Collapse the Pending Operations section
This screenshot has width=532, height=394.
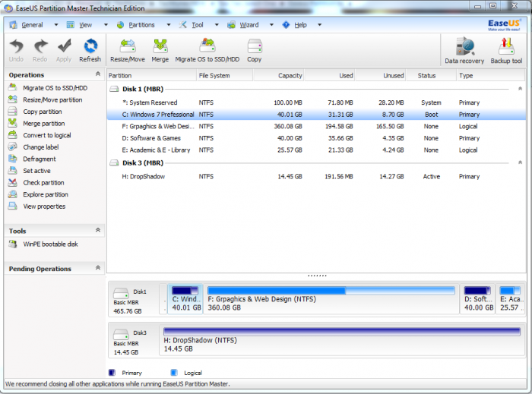(x=98, y=268)
